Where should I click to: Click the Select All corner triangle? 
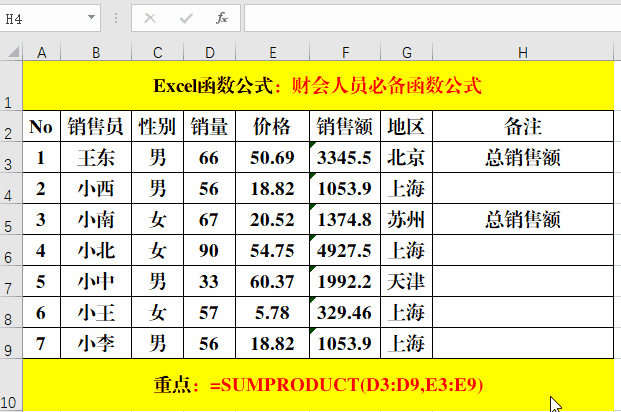13,52
